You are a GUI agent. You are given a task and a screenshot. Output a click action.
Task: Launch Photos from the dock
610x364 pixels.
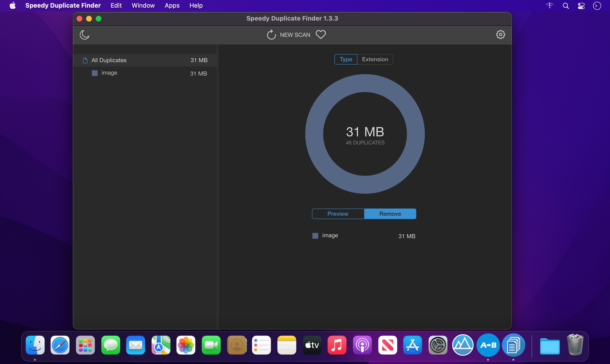(x=186, y=345)
